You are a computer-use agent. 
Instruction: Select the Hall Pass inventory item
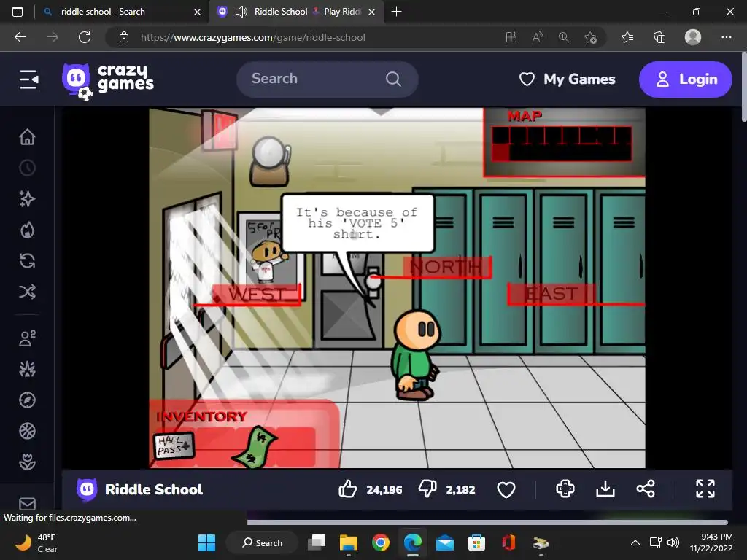[x=174, y=446]
